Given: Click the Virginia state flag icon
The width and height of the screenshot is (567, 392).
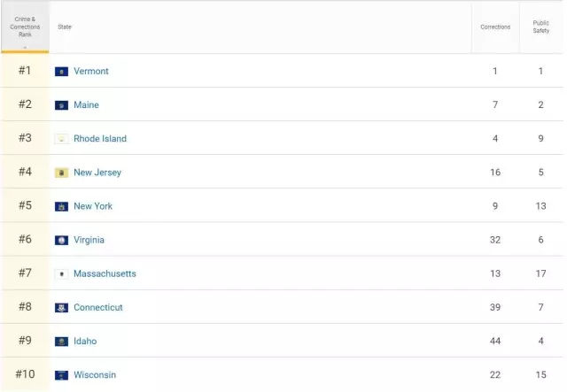Looking at the screenshot, I should (61, 240).
